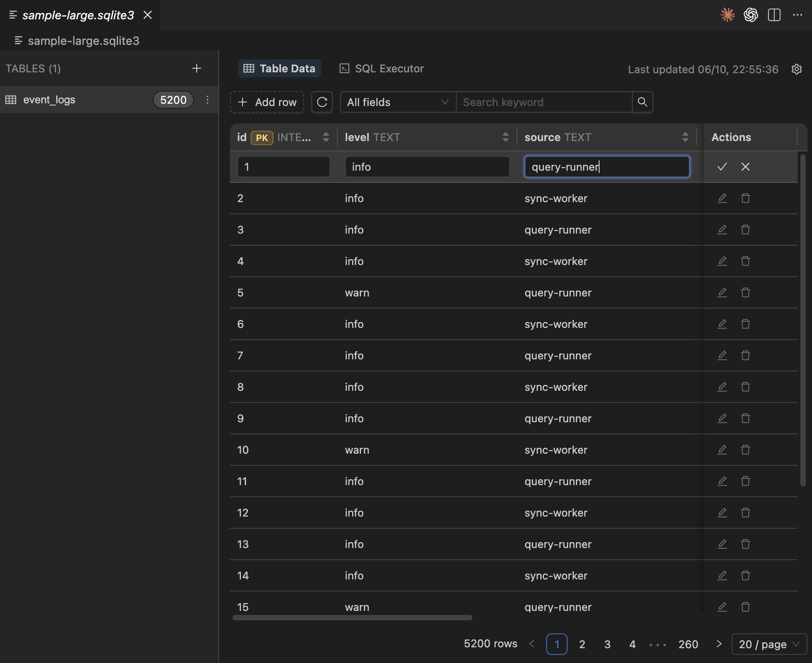The width and height of the screenshot is (812, 663).
Task: Click 'query-runner' in row 13
Action: coord(558,544)
